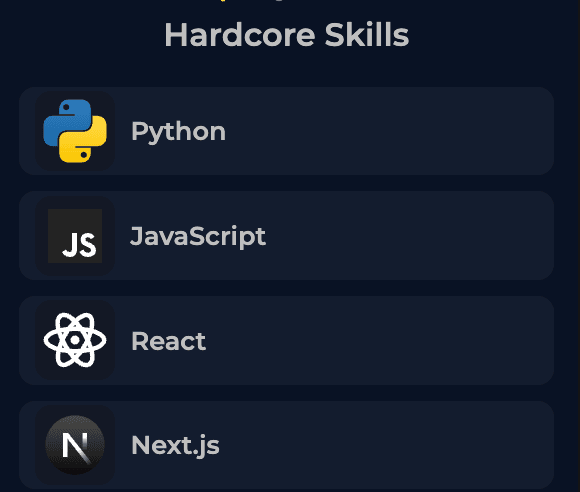Click the Hardcore Skills heading
The width and height of the screenshot is (580, 492).
point(287,35)
